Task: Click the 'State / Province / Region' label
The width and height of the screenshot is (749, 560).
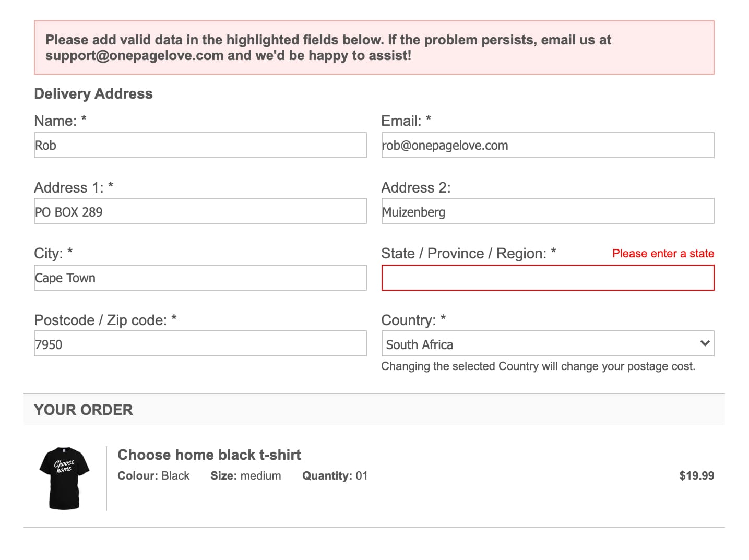Action: [463, 254]
